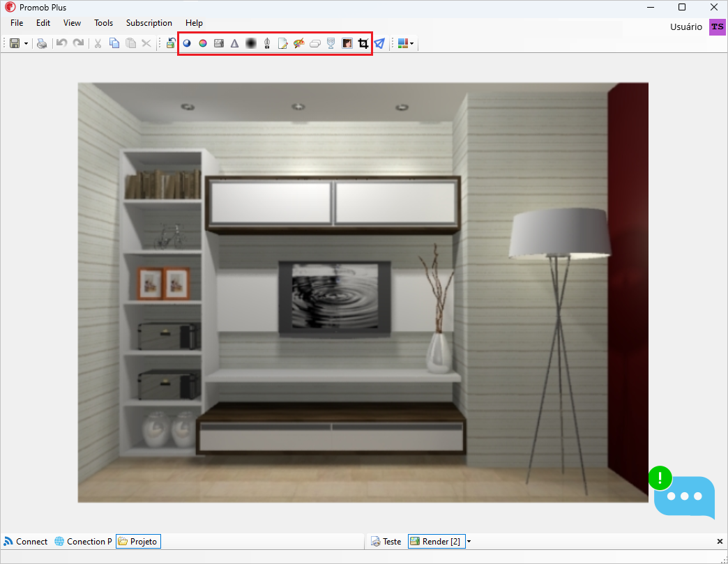Click the Copy icon
Image resolution: width=728 pixels, height=564 pixels.
[114, 43]
